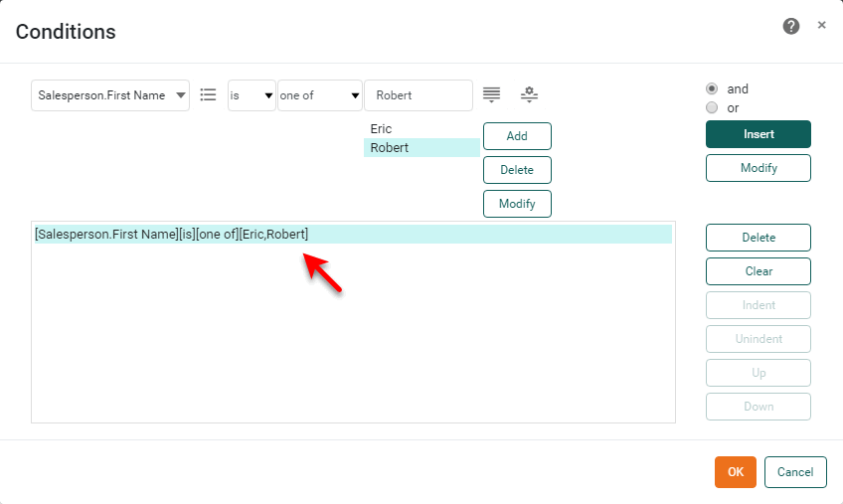Select the 'and' radio button
Viewport: 843px width, 504px height.
click(x=712, y=88)
